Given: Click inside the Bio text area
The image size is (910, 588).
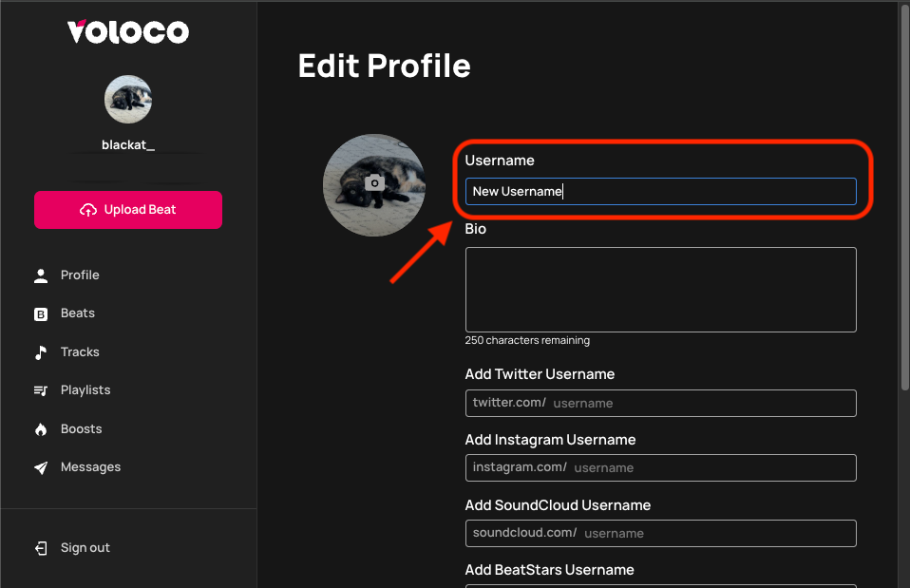Looking at the screenshot, I should tap(660, 290).
